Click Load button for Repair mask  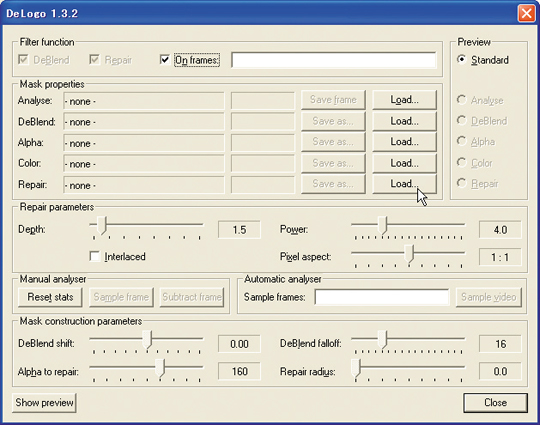[404, 184]
